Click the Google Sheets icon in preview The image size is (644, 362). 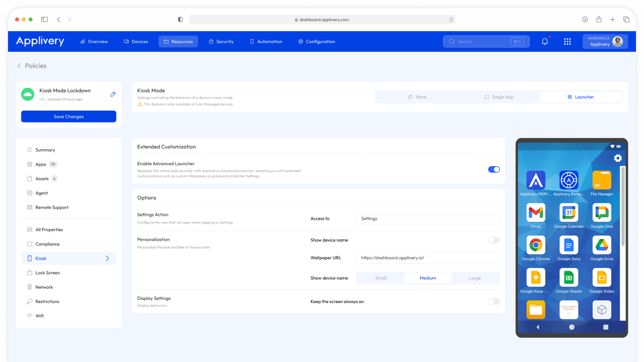pyautogui.click(x=568, y=278)
